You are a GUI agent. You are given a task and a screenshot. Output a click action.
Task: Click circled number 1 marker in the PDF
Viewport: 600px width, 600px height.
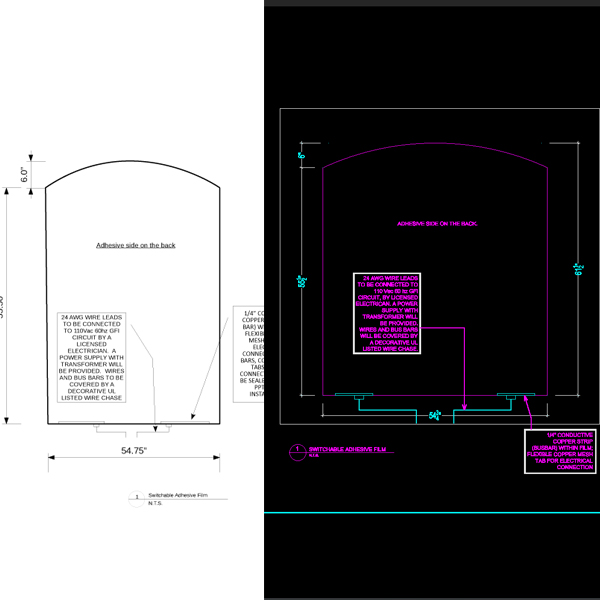point(137,499)
